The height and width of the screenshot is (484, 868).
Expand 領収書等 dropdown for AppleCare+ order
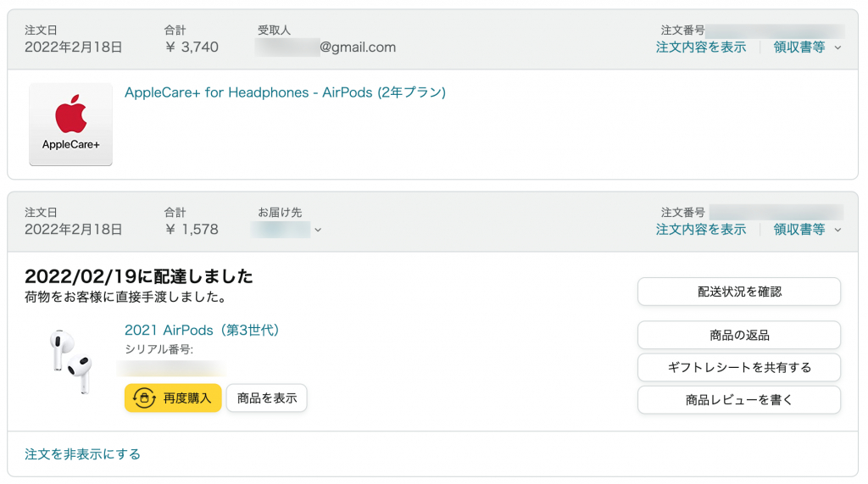tap(838, 47)
